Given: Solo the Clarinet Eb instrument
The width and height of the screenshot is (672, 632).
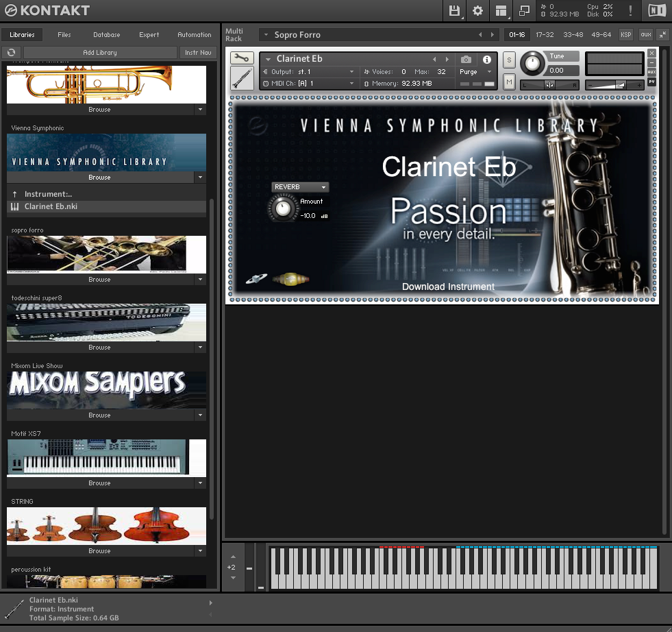Looking at the screenshot, I should pyautogui.click(x=509, y=60).
